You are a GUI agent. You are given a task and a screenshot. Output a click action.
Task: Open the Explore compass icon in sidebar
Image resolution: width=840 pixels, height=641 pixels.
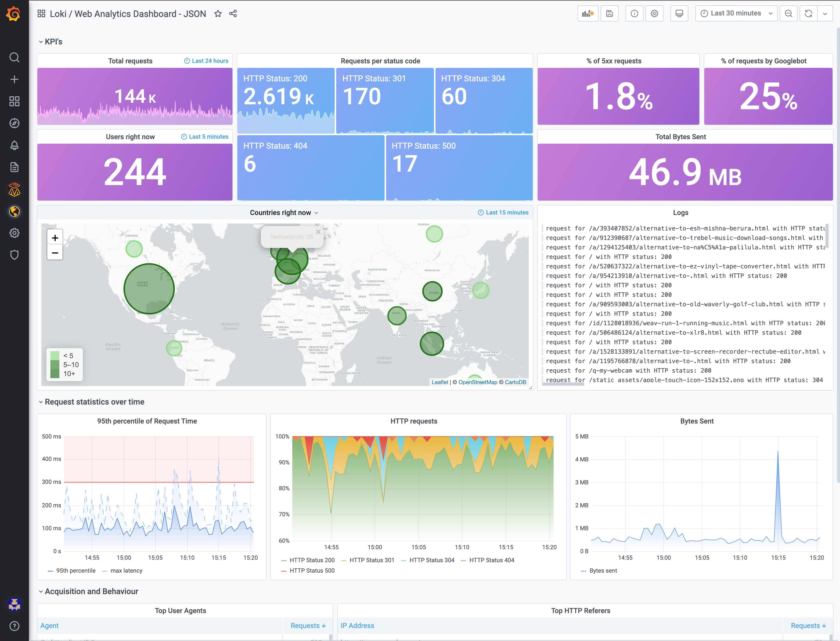(14, 123)
